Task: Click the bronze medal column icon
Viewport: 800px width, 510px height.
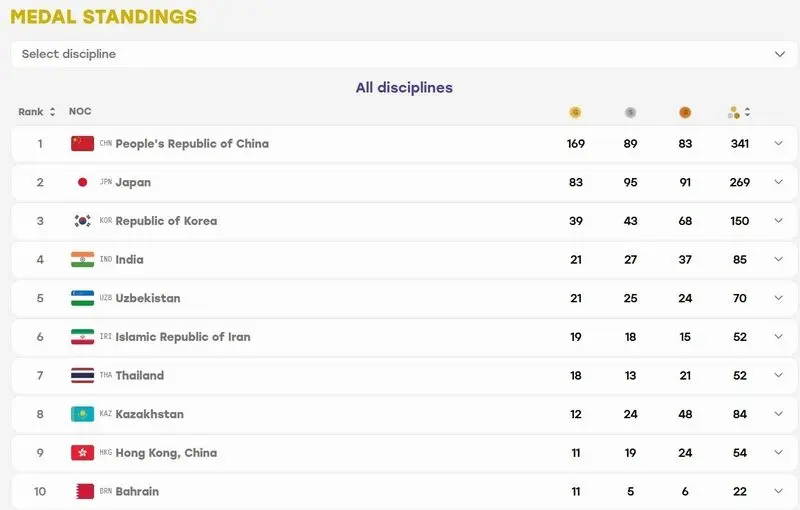Action: (685, 112)
